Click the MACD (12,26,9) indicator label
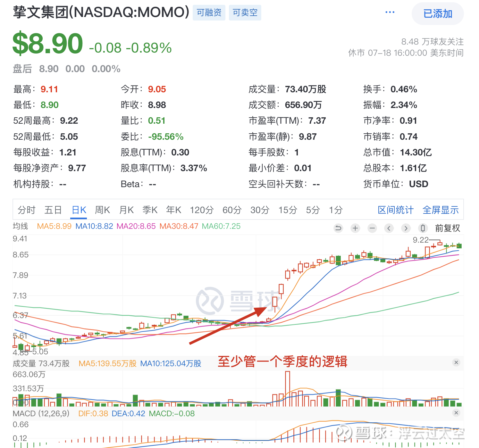 coord(41,413)
